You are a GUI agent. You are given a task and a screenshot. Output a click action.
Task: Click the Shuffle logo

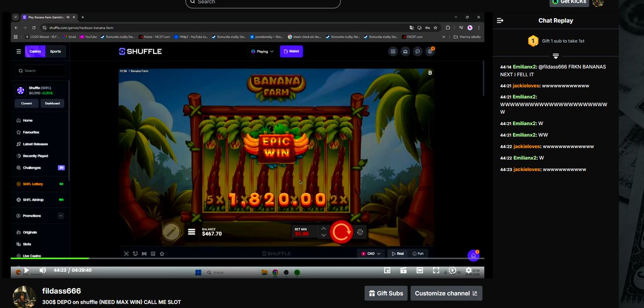click(x=141, y=52)
